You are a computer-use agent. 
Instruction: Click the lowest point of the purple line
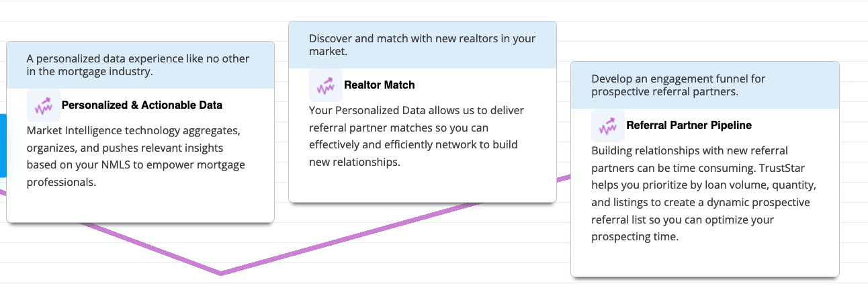[x=221, y=273]
